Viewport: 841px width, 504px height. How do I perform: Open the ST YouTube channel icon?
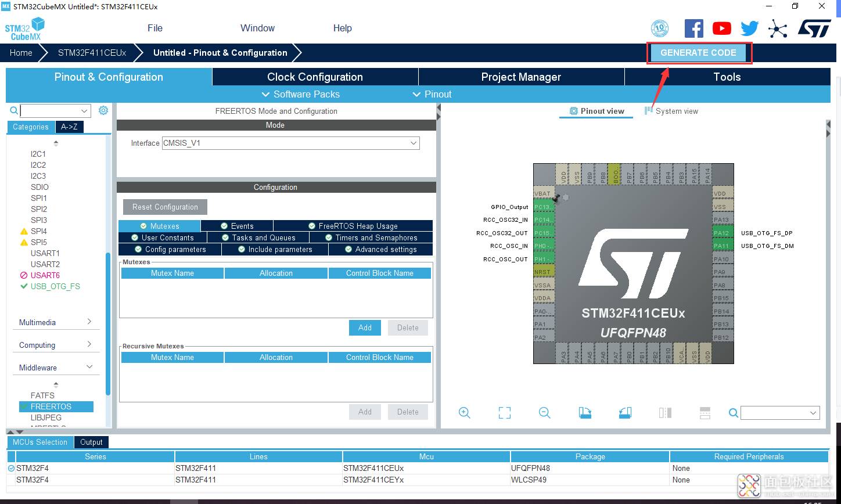[722, 28]
